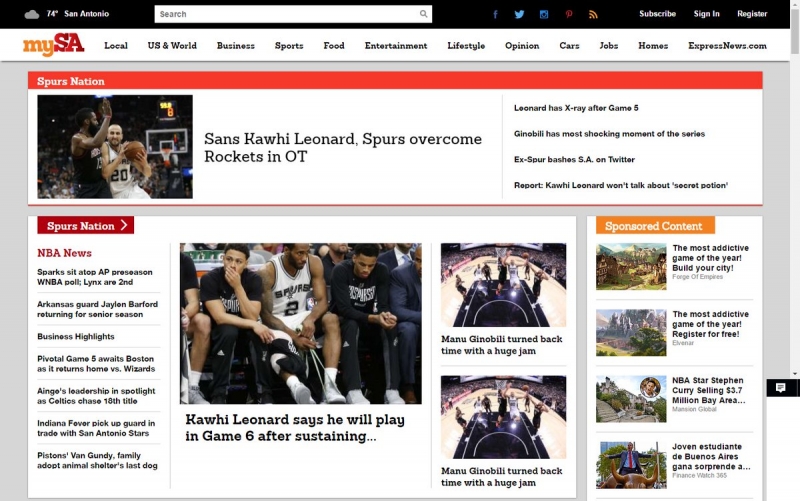Open the red Spurs Nation banner heading
This screenshot has height=501, width=800.
(70, 81)
